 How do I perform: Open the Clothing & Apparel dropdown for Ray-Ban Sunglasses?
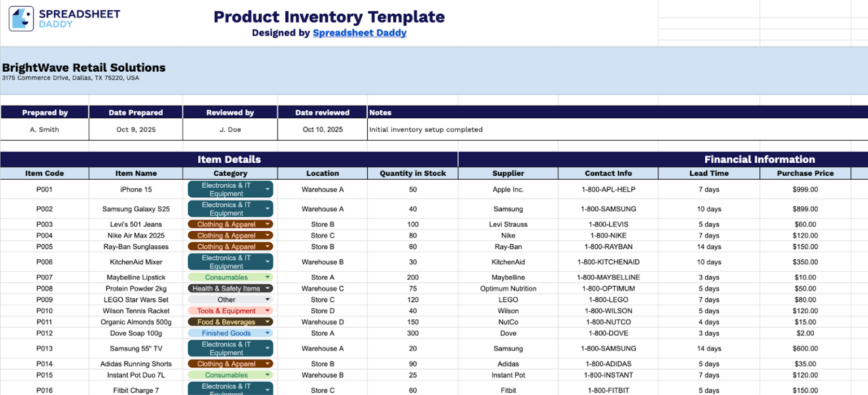coord(268,246)
